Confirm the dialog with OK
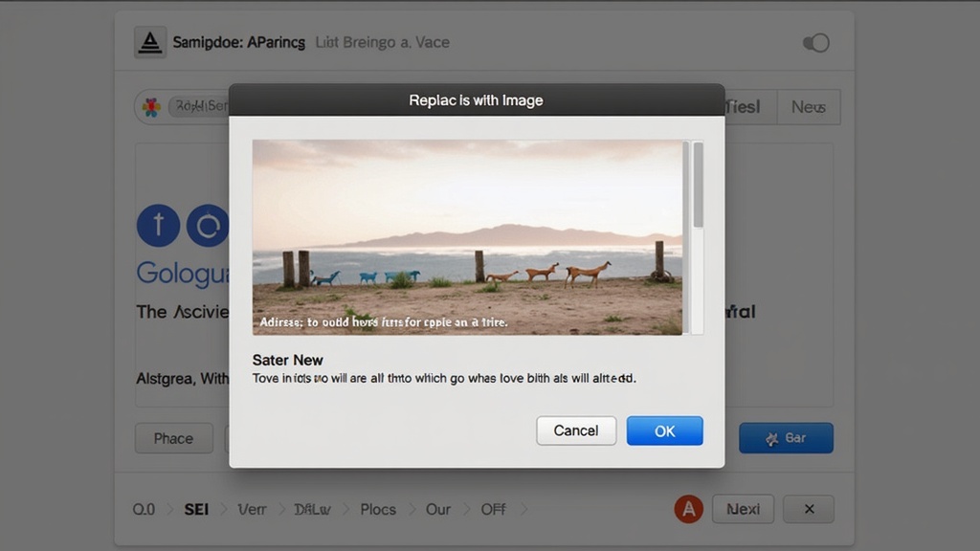The image size is (980, 551). (664, 430)
